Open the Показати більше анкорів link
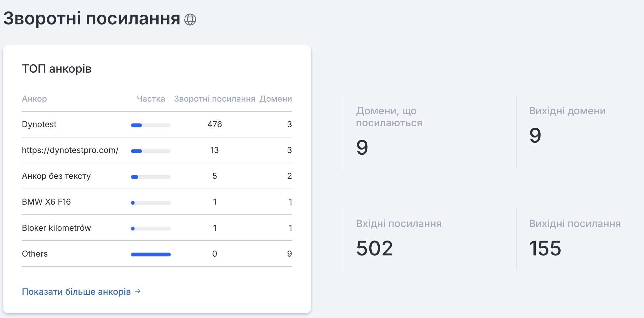The image size is (644, 318). click(x=76, y=292)
